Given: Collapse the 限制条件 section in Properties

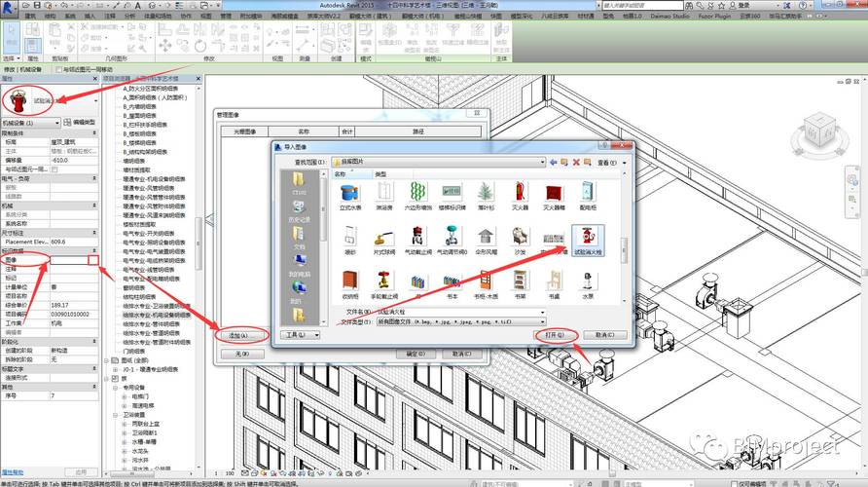Looking at the screenshot, I should coord(94,133).
